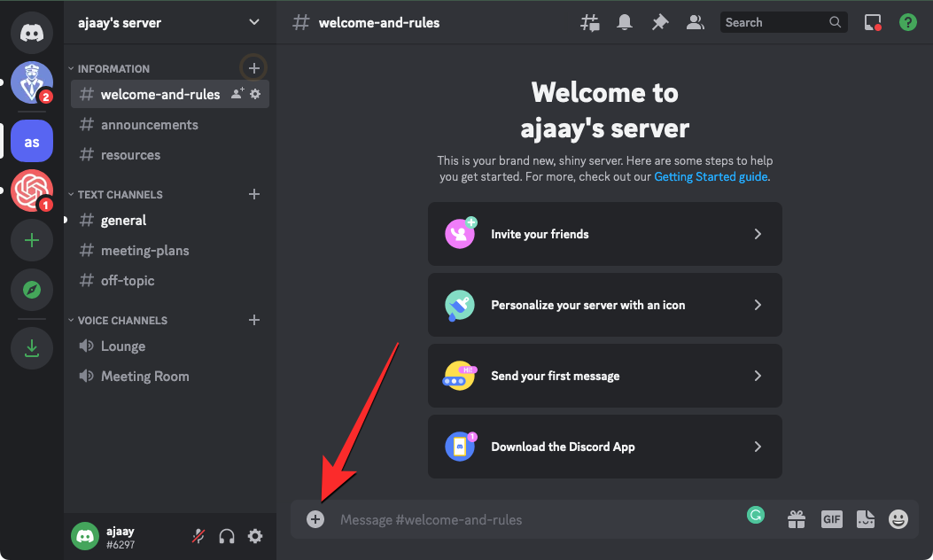This screenshot has width=933, height=560.
Task: Click the notification bell icon
Action: (x=625, y=23)
